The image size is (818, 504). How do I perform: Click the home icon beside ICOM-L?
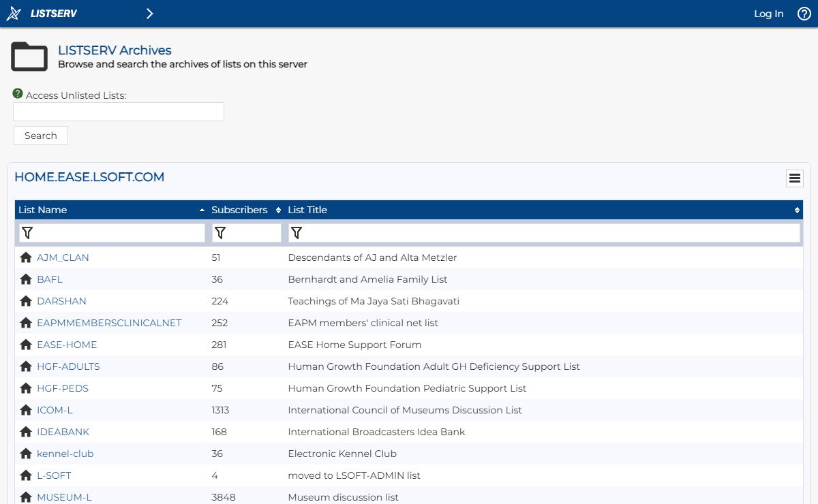click(x=26, y=410)
